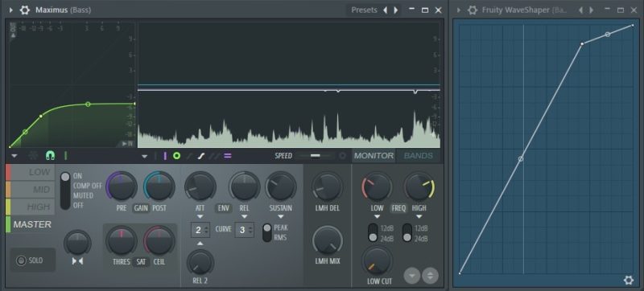The width and height of the screenshot is (644, 291).
Task: Click the CEIL saturation knob
Action: 159,240
